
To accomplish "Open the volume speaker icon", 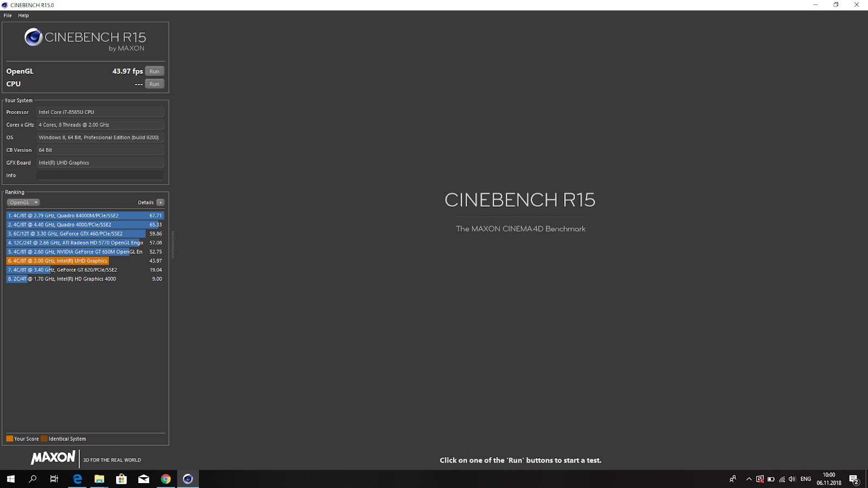I will 792,479.
